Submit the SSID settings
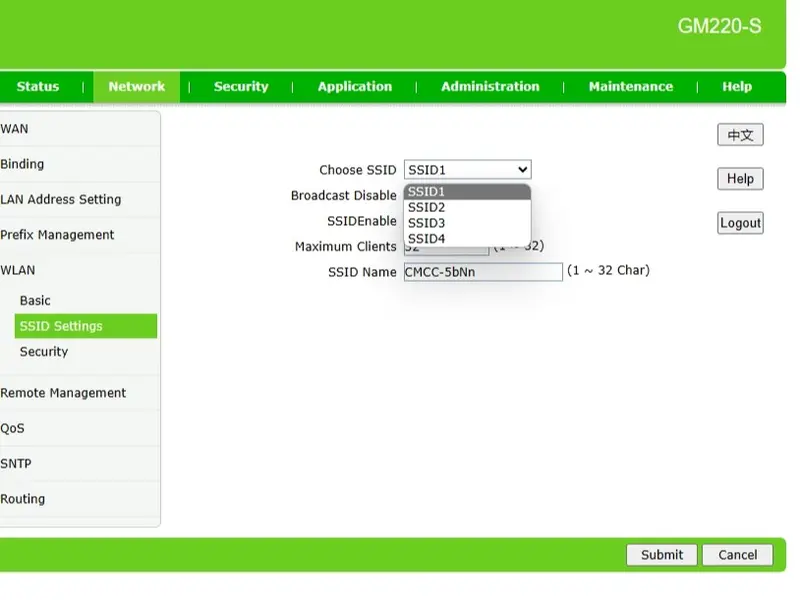Image resolution: width=800 pixels, height=600 pixels. 662,555
